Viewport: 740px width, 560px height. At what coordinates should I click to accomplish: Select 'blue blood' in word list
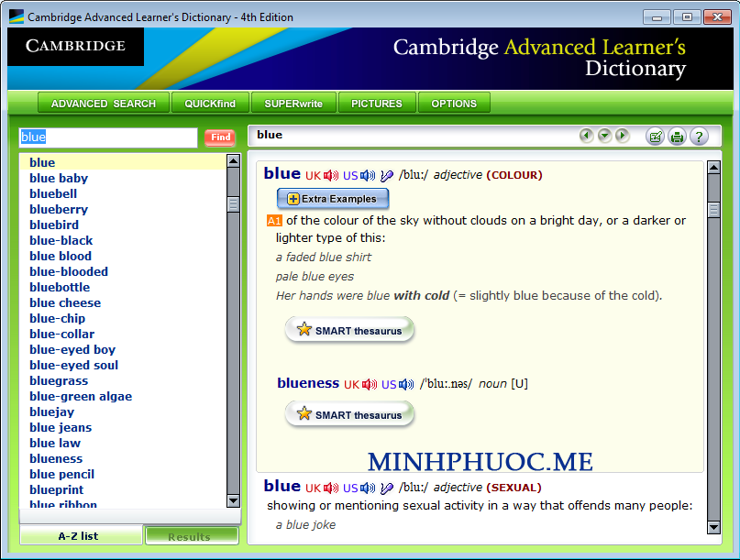coord(61,257)
